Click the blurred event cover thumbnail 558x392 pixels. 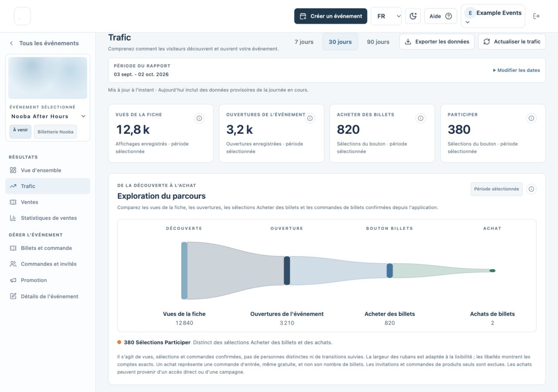click(48, 78)
